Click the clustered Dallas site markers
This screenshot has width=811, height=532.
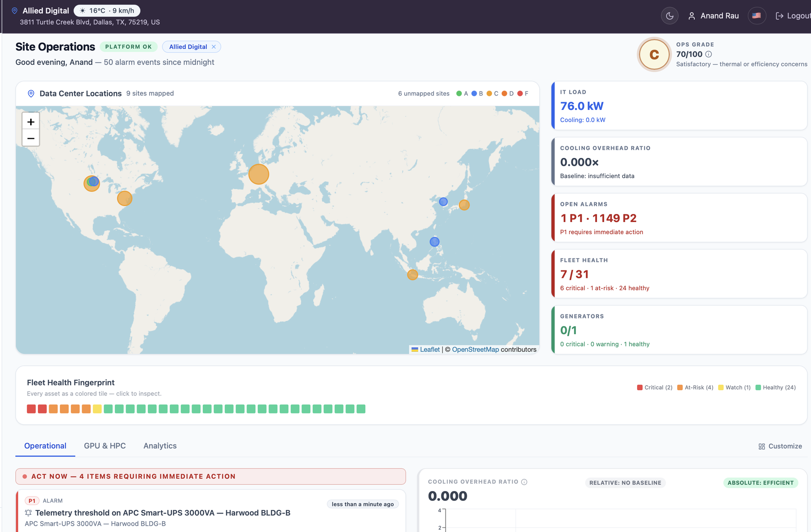coord(92,183)
